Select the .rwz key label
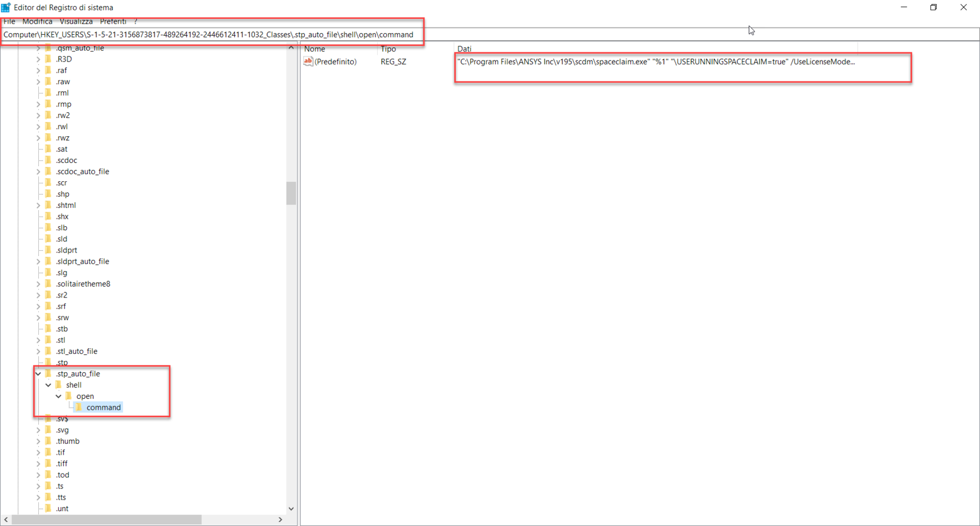The width and height of the screenshot is (980, 526). tap(63, 138)
